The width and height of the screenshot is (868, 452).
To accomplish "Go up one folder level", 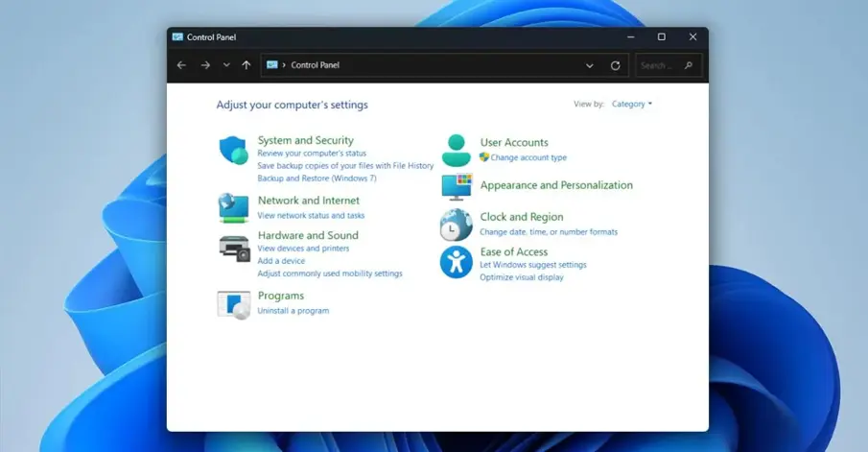I will pyautogui.click(x=246, y=65).
